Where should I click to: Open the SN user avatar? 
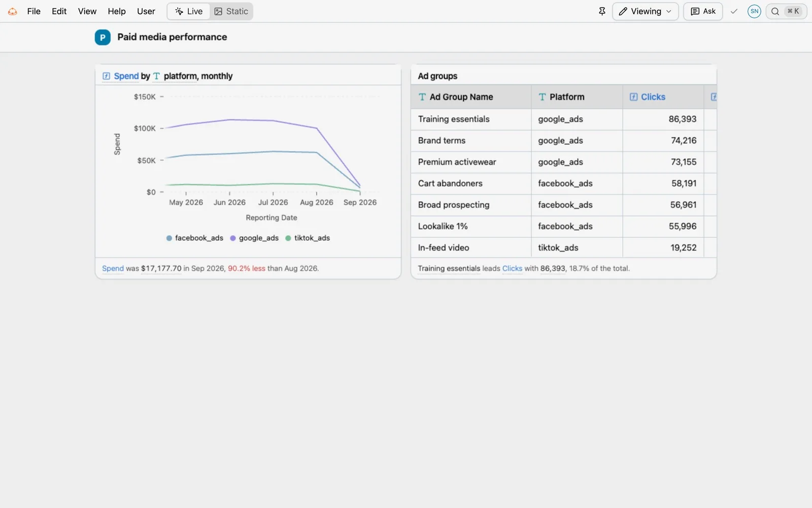point(754,11)
